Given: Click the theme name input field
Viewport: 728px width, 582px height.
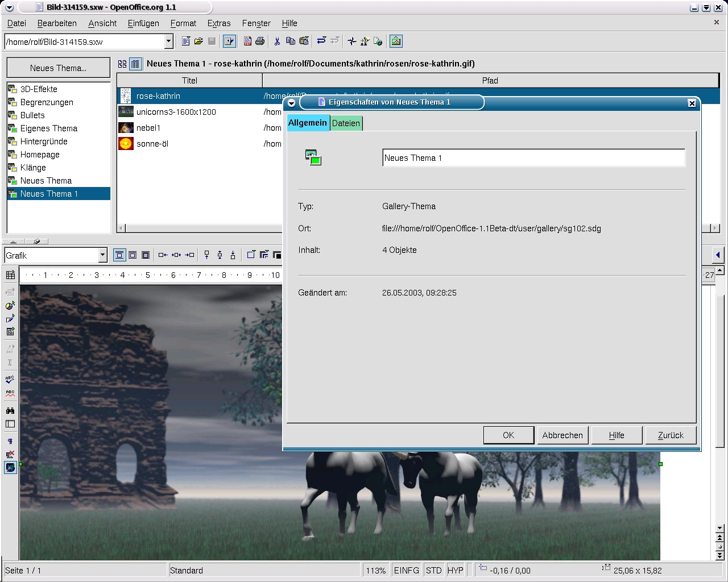Looking at the screenshot, I should (x=533, y=158).
